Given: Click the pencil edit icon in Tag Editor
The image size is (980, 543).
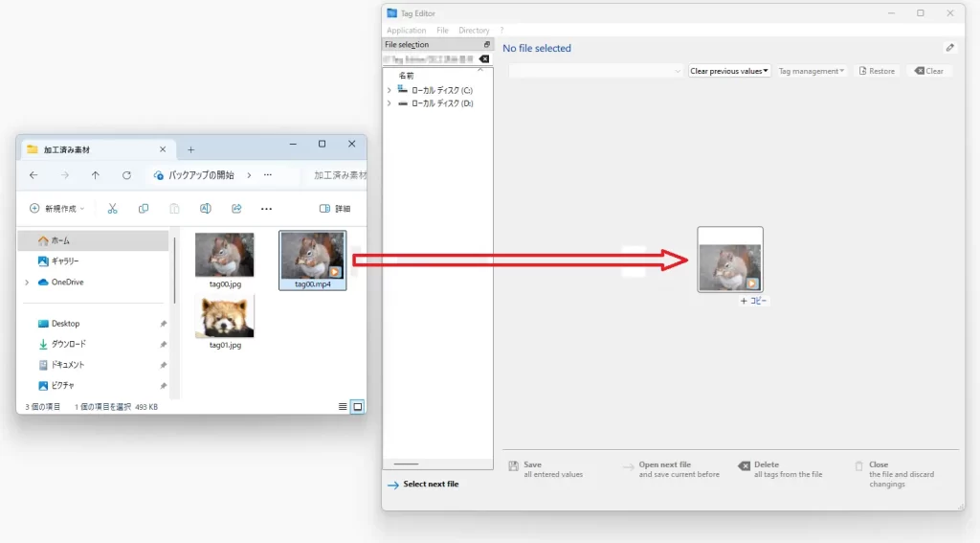Looking at the screenshot, I should (x=949, y=48).
